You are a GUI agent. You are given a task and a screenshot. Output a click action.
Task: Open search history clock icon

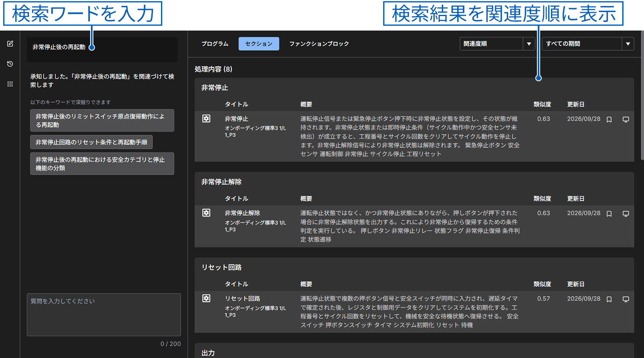pyautogui.click(x=10, y=64)
